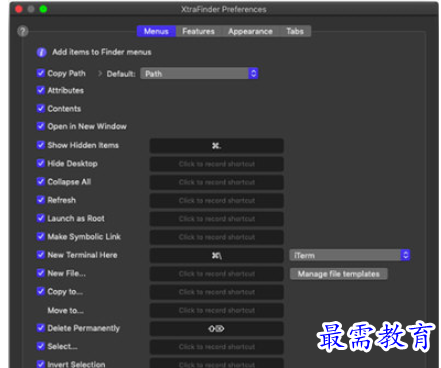
Task: Toggle the Invert Selection checkbox
Action: tap(41, 364)
